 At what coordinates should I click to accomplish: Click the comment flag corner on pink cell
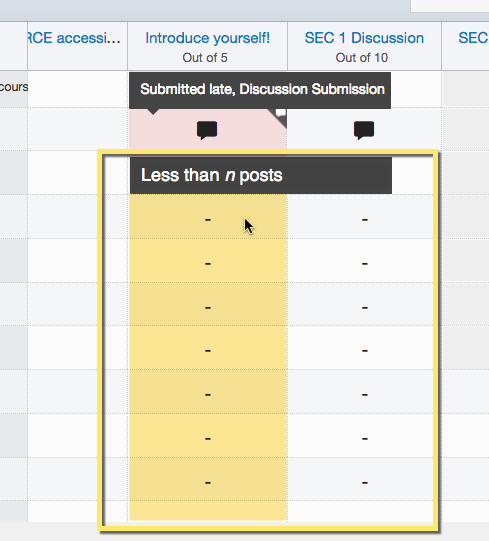(279, 116)
